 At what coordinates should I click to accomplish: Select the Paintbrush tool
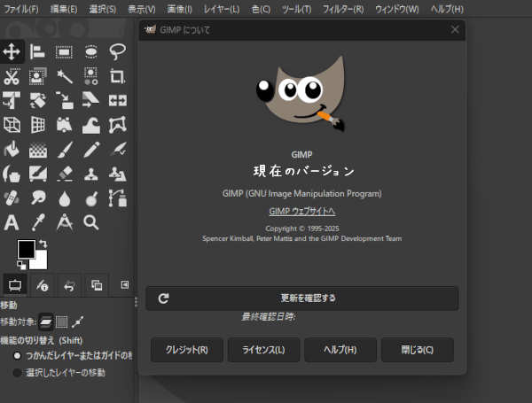(64, 150)
